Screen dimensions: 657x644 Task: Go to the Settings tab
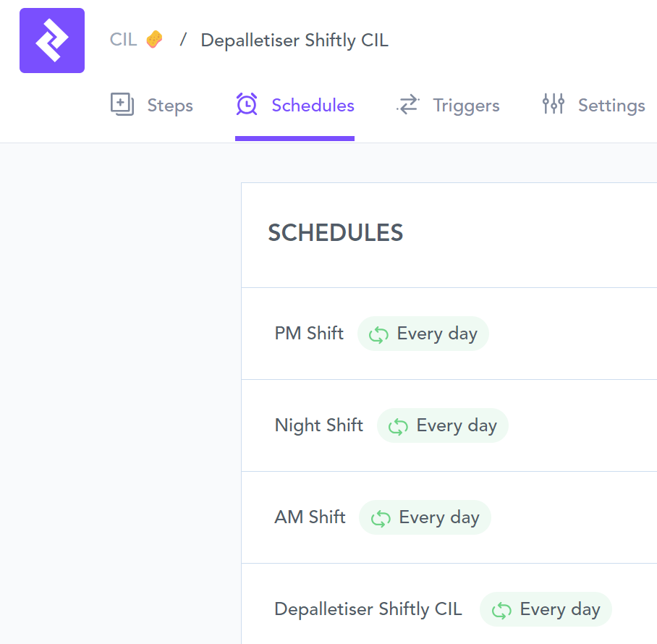pyautogui.click(x=611, y=106)
